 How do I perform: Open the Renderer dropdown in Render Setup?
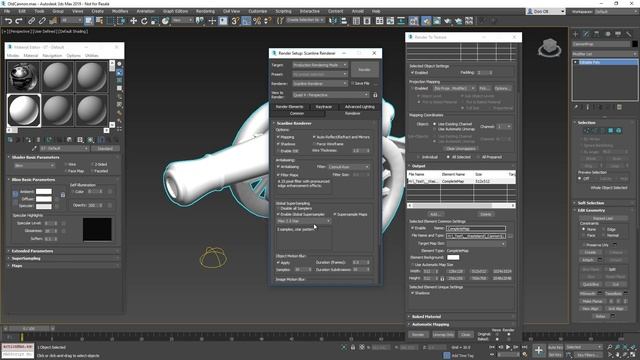click(320, 83)
